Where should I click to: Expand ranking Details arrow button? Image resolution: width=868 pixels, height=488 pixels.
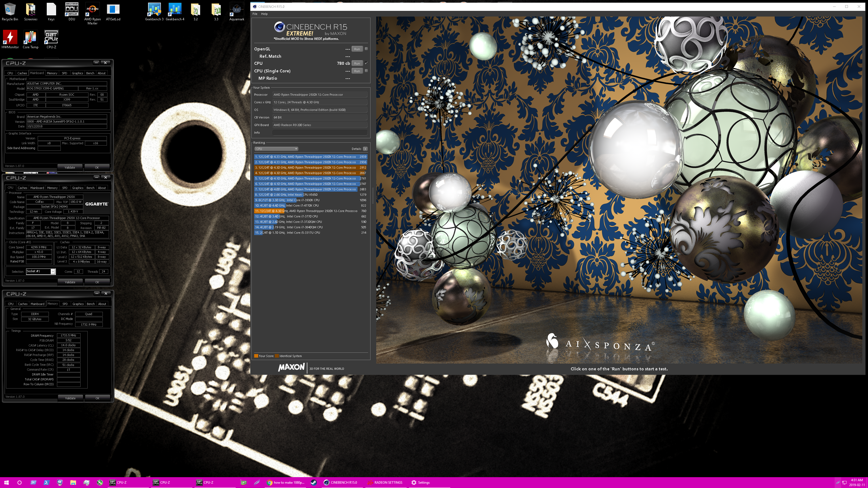point(365,149)
